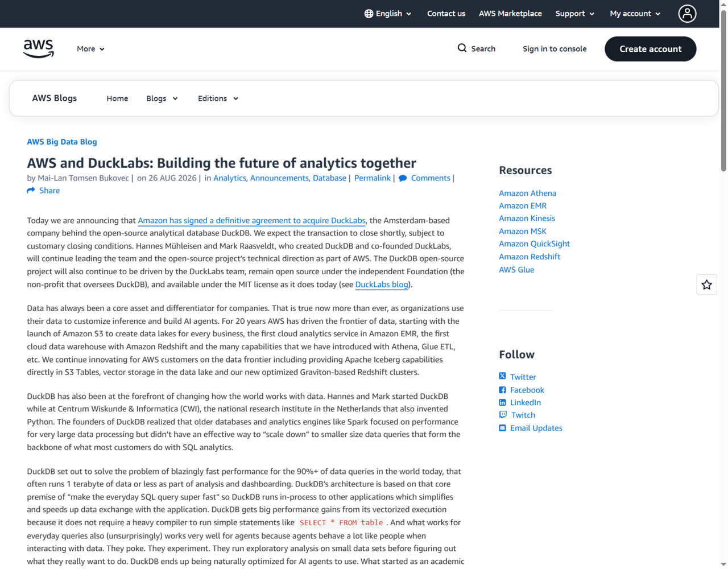Click the Twitch icon

click(503, 415)
